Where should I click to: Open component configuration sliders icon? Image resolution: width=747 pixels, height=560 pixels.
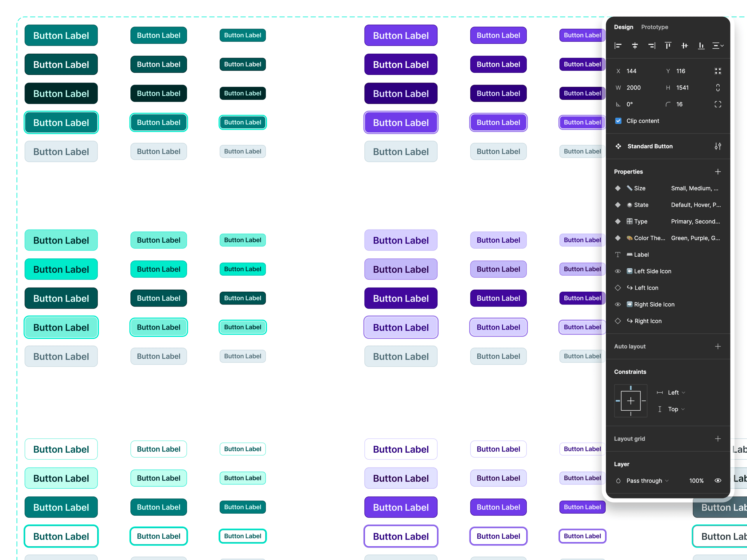(x=718, y=146)
